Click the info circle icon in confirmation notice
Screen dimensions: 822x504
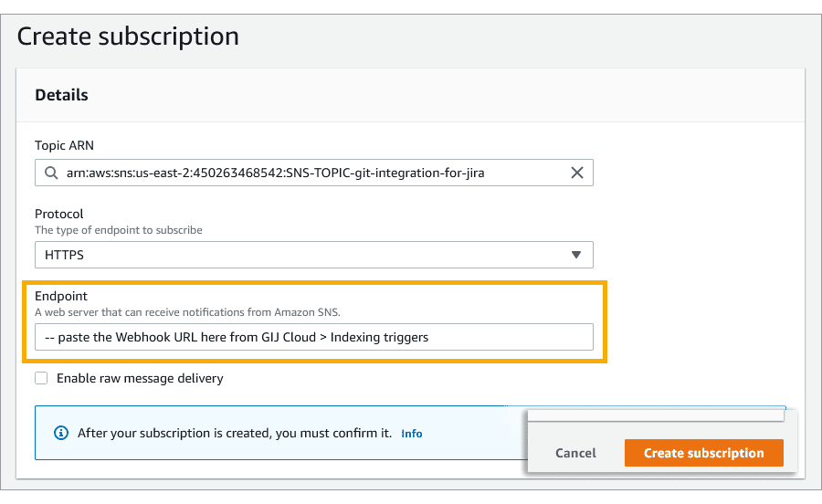tap(61, 434)
